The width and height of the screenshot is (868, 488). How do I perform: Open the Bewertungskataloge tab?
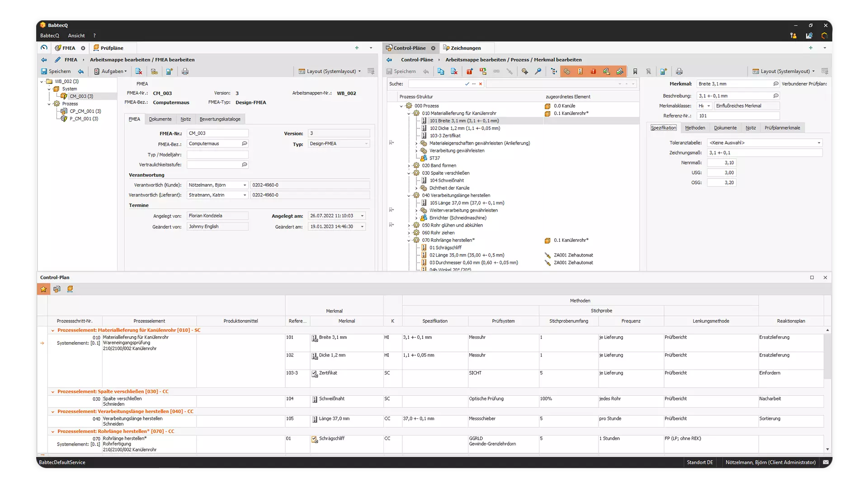[x=220, y=119]
